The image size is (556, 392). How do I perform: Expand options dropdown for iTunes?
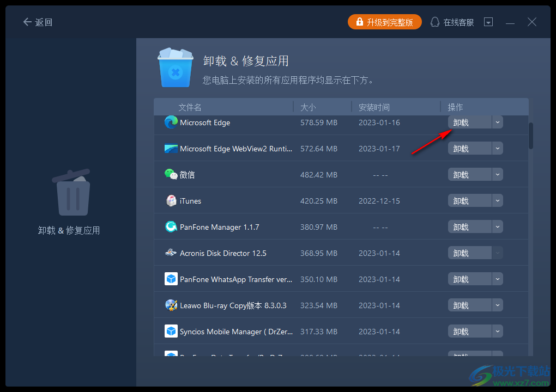pyautogui.click(x=498, y=201)
